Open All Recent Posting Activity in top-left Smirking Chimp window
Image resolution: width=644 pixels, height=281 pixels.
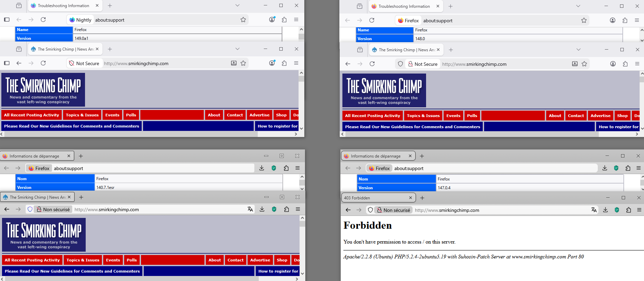pos(31,115)
